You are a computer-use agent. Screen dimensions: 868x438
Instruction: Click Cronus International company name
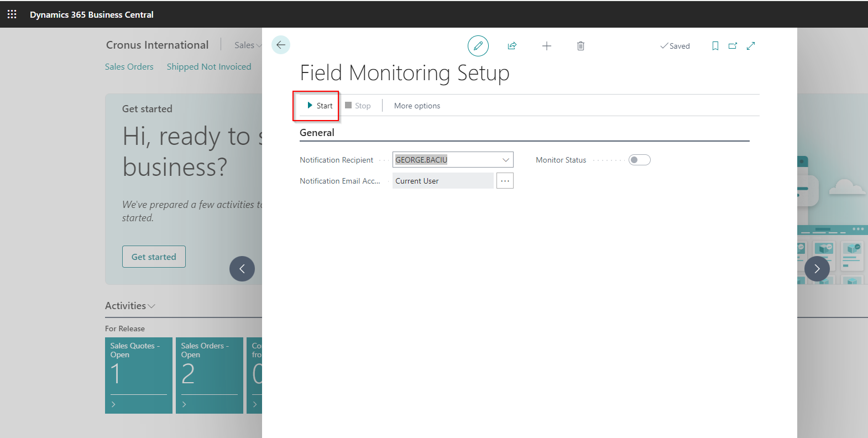click(158, 45)
